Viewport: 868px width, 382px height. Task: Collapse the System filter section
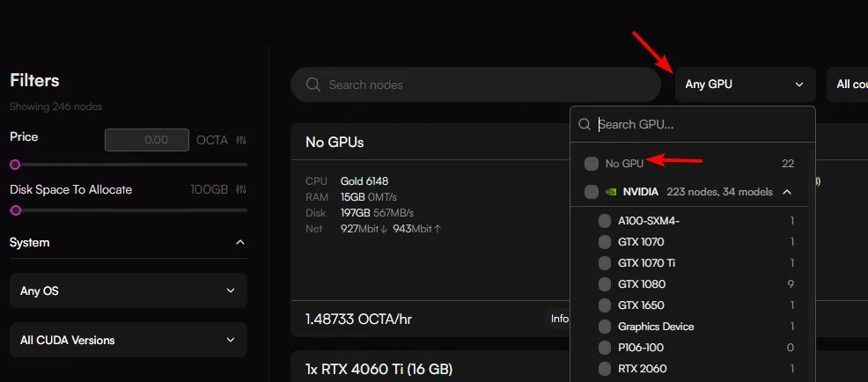click(240, 242)
